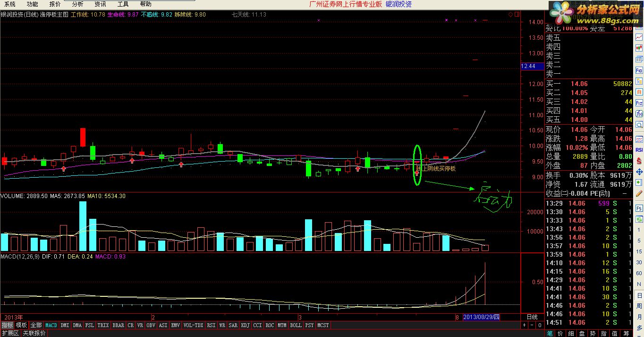644x337 pixels.
Task: Click the 日线 period label
Action: 532,317
